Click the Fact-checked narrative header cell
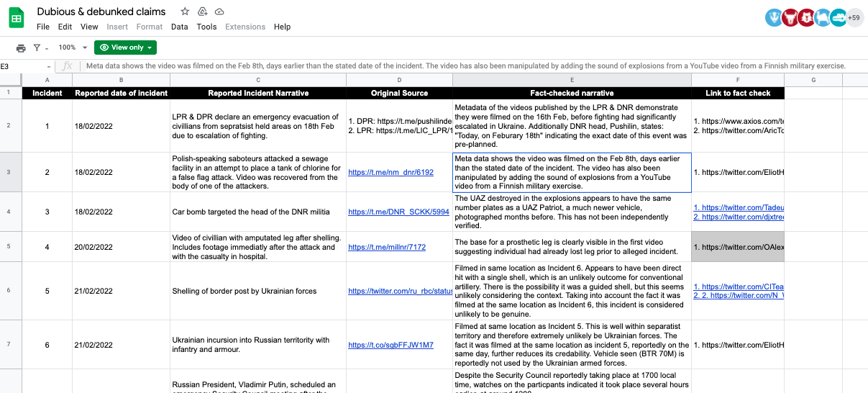868x393 pixels. pos(572,93)
